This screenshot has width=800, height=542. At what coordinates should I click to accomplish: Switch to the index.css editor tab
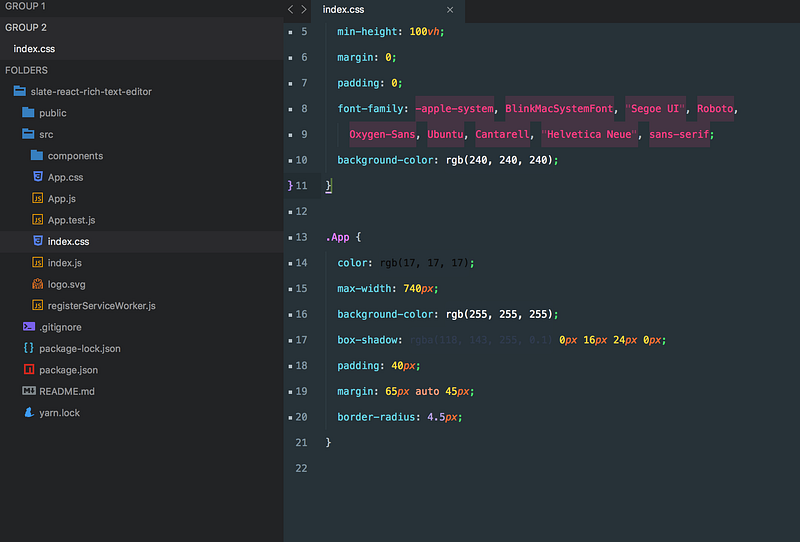click(343, 10)
